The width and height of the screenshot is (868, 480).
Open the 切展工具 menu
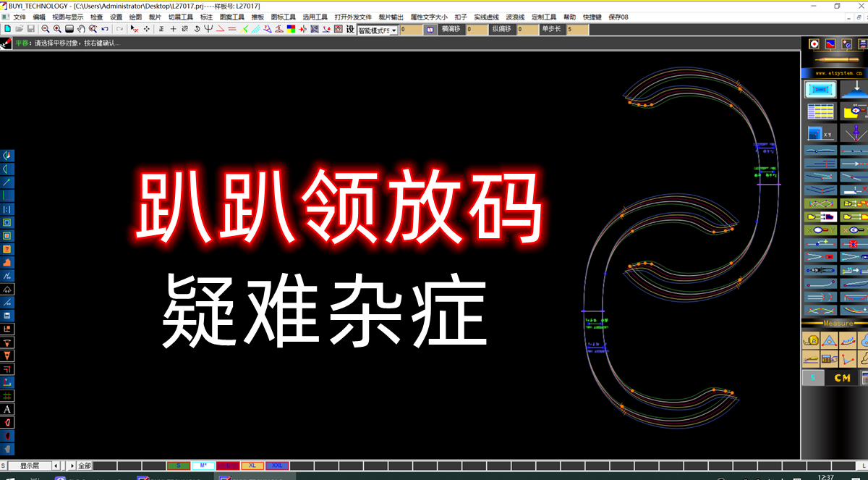click(x=181, y=17)
